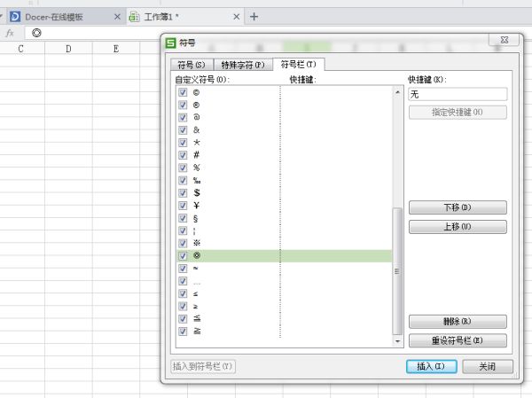Toggle the @ symbol checkbox
The image size is (532, 398).
pos(183,117)
